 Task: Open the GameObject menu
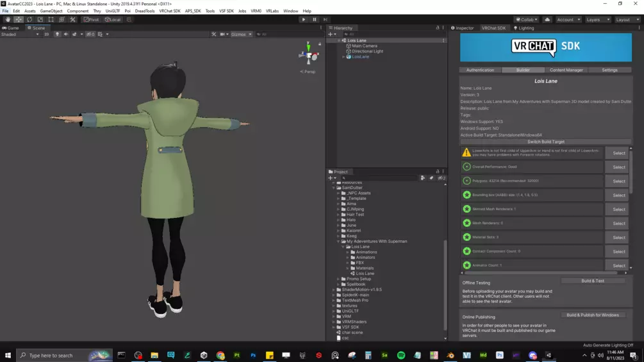51,11
